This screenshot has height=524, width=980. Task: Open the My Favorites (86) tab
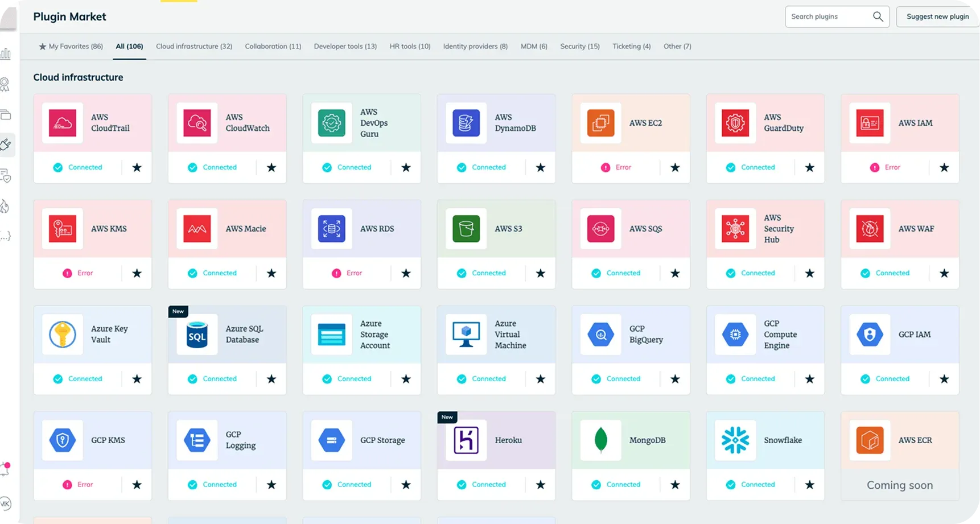71,47
